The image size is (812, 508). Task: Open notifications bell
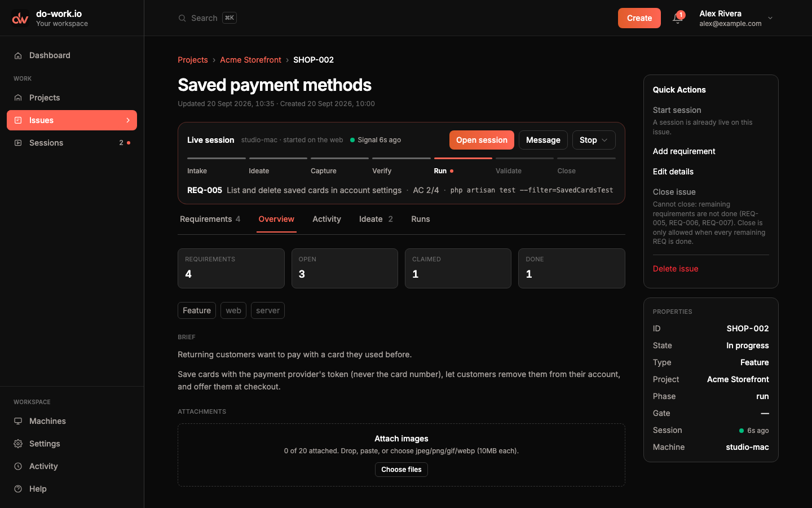[677, 18]
